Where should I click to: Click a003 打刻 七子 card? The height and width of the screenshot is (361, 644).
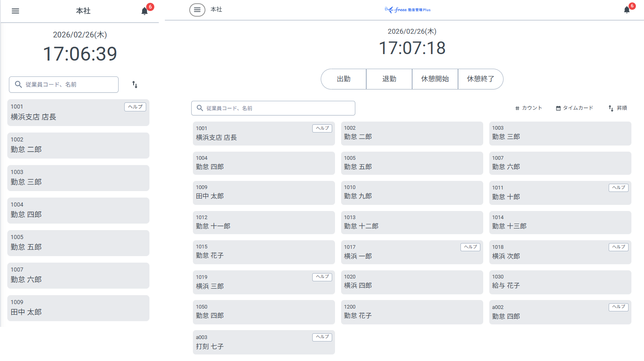pos(264,342)
